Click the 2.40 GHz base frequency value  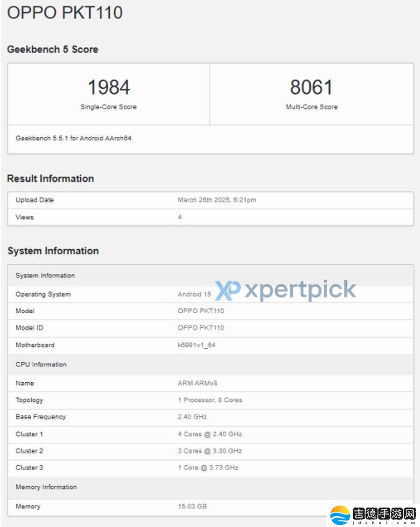tap(192, 417)
